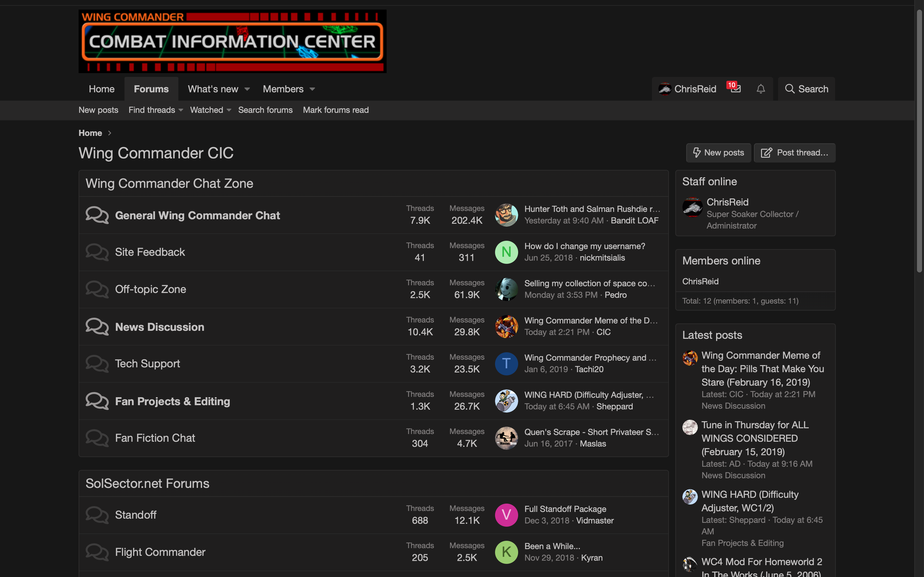The width and height of the screenshot is (924, 577).
Task: Select the Forums nav tab
Action: coord(151,89)
